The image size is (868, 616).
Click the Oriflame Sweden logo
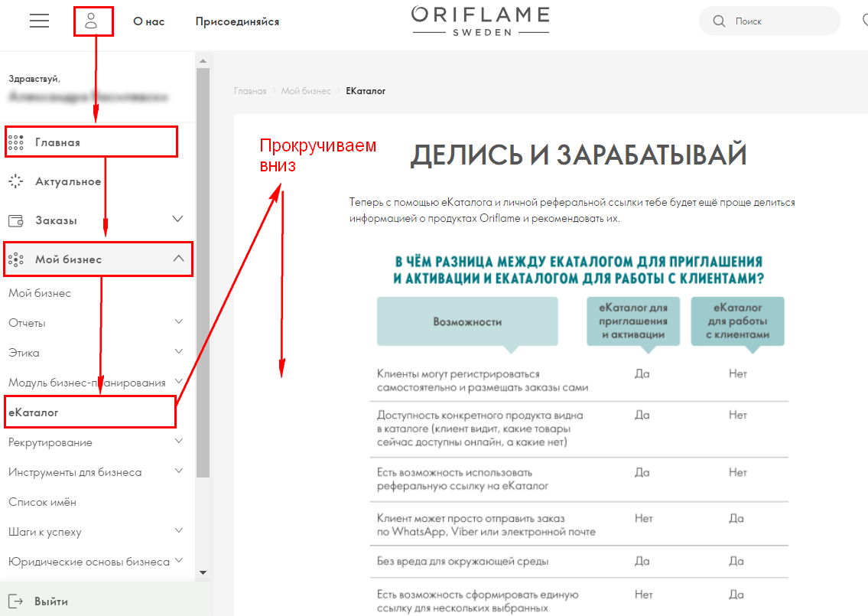(x=480, y=21)
